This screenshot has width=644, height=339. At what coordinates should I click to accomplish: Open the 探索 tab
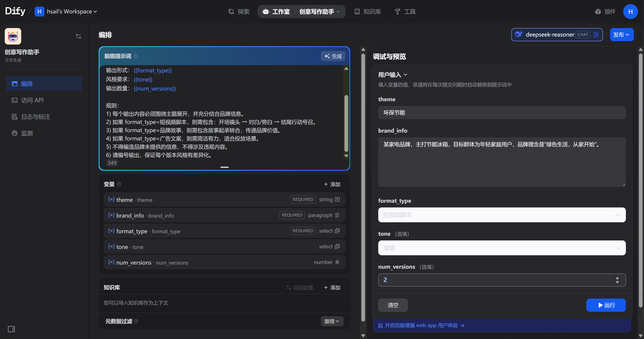[239, 12]
